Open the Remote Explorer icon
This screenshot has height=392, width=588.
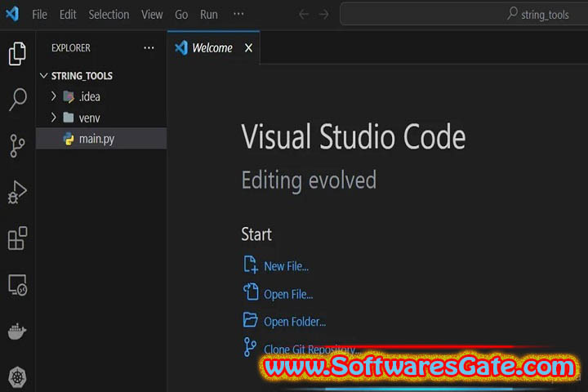(x=17, y=285)
